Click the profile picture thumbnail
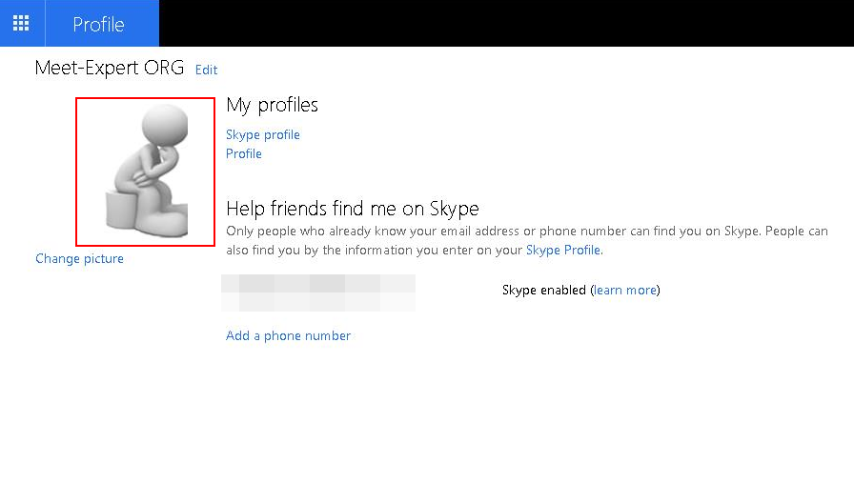 146,171
